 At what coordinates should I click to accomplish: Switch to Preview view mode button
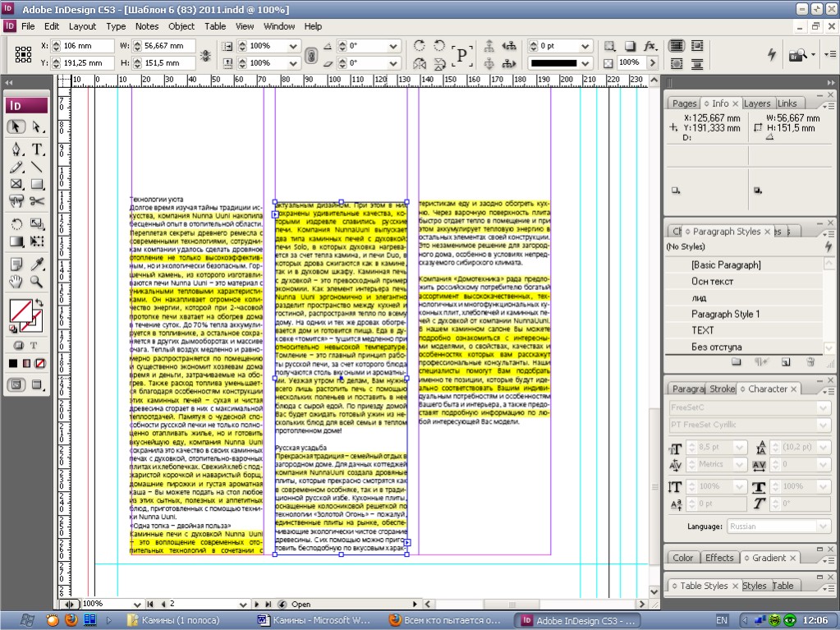tap(37, 384)
